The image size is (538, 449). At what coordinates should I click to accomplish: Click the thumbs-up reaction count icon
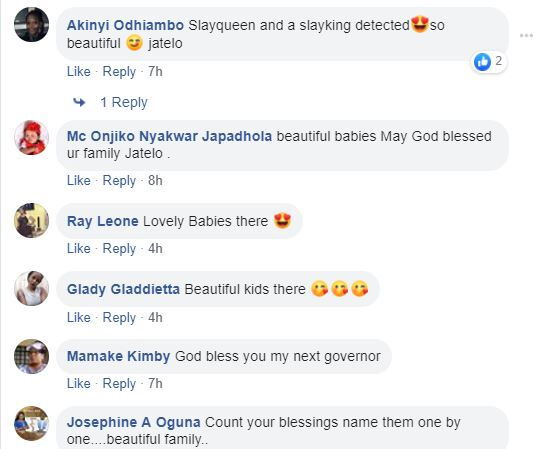(x=482, y=62)
